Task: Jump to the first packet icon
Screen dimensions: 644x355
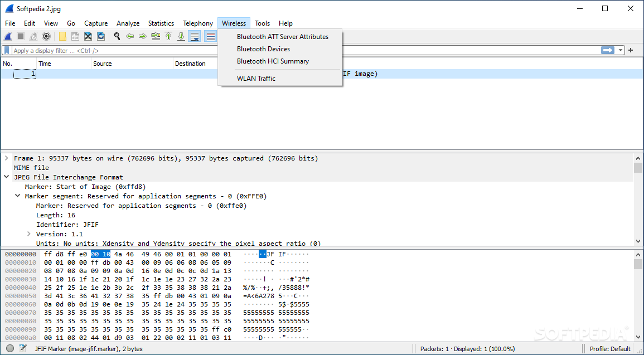Action: click(x=168, y=37)
